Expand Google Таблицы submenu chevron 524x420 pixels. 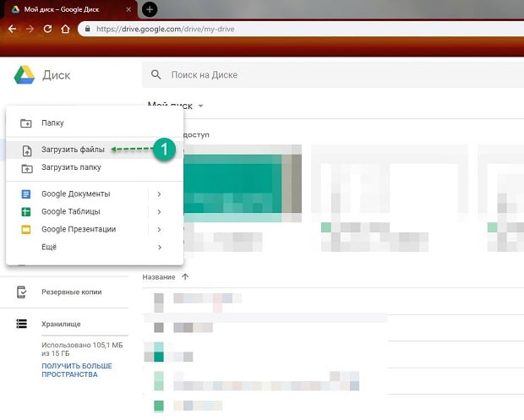160,212
